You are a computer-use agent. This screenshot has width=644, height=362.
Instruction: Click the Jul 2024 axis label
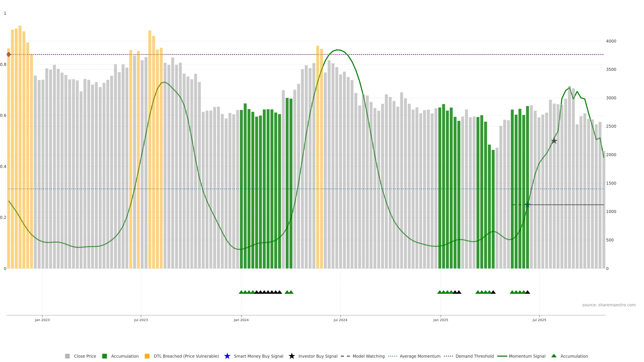click(x=340, y=320)
